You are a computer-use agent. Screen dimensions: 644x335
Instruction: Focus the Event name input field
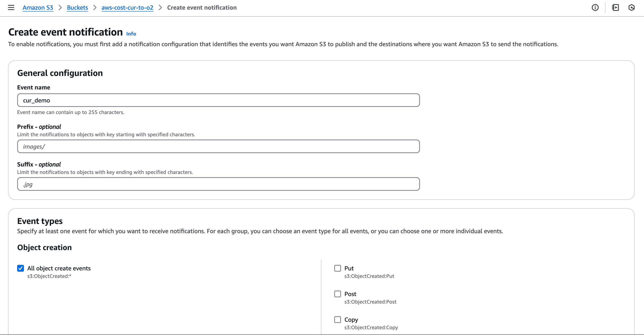tap(218, 100)
